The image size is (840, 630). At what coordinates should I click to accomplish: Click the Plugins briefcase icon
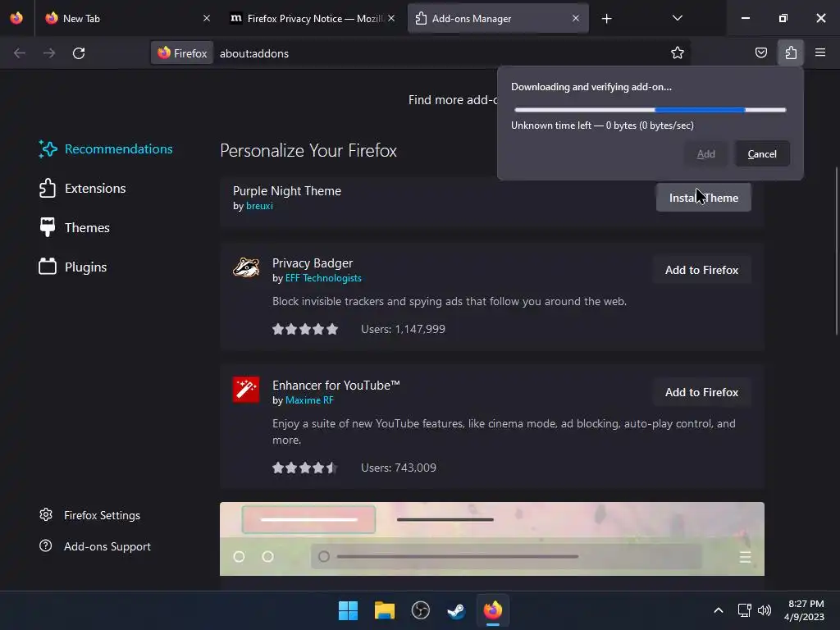pos(48,267)
